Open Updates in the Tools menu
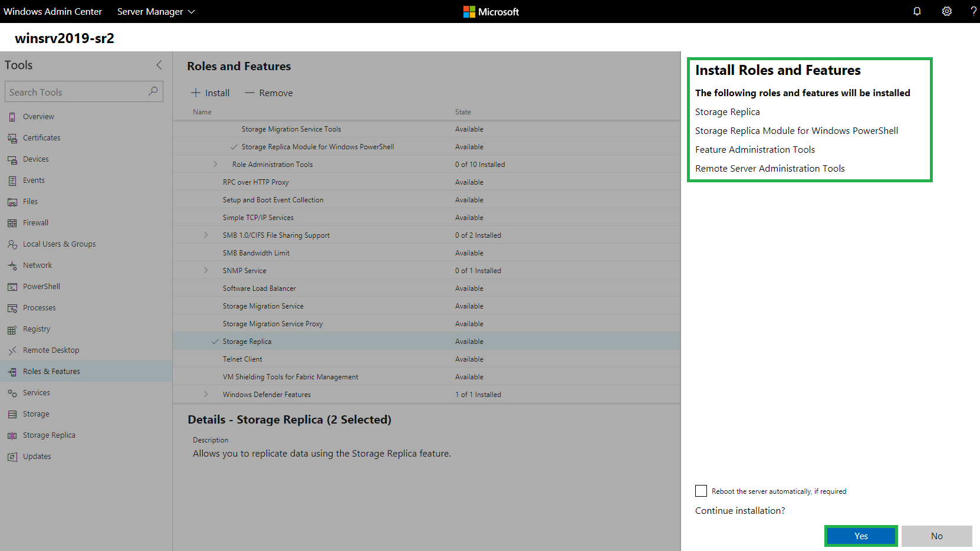 tap(86, 457)
